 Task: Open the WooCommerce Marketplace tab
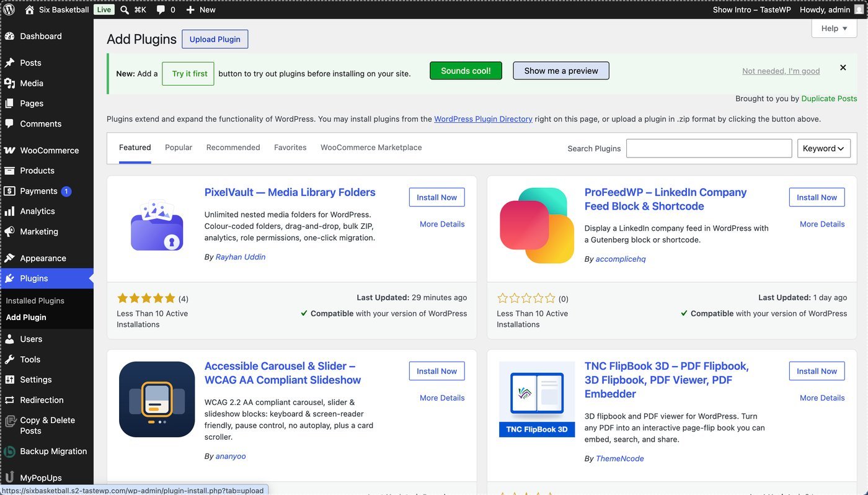371,148
